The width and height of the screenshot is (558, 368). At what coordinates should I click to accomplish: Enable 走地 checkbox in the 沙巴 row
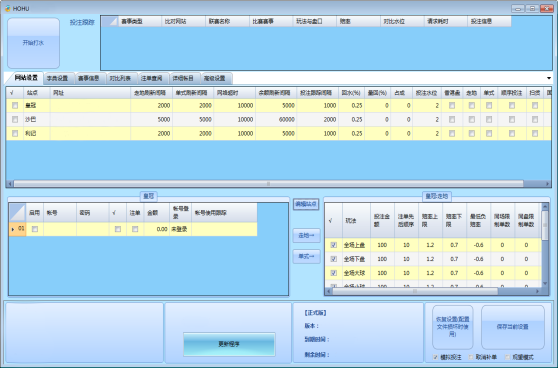(x=472, y=120)
